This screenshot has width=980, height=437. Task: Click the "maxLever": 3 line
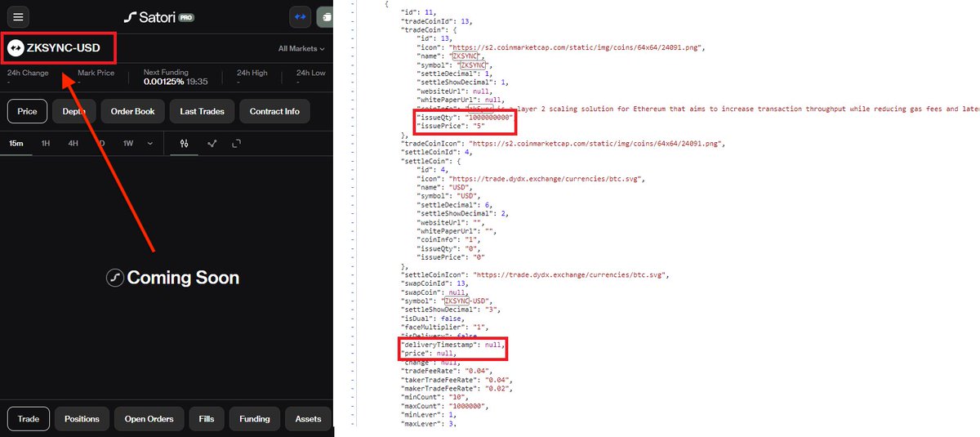click(x=430, y=424)
